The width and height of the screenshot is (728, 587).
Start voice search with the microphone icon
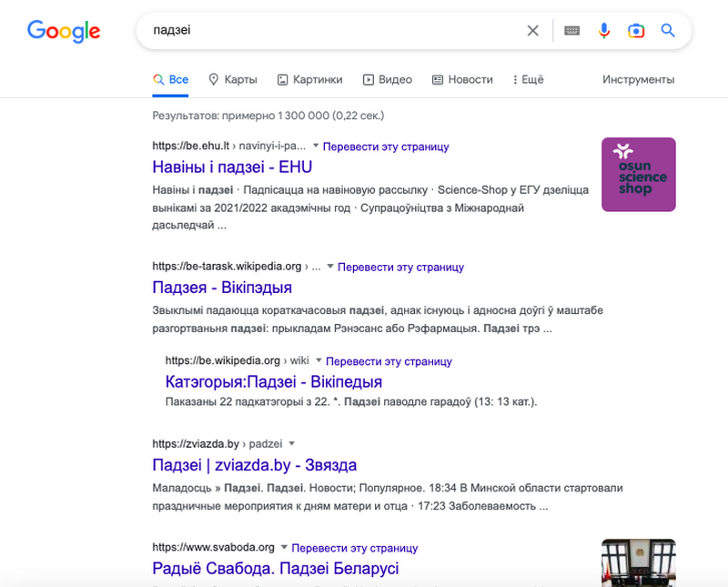[x=604, y=31]
